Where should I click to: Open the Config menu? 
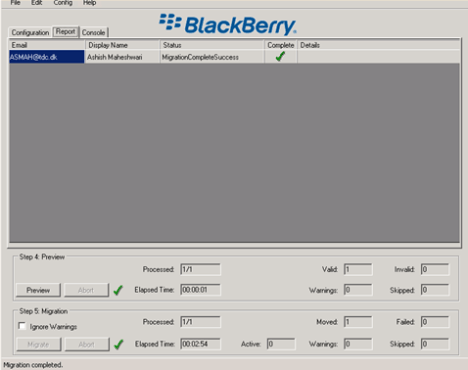(63, 3)
